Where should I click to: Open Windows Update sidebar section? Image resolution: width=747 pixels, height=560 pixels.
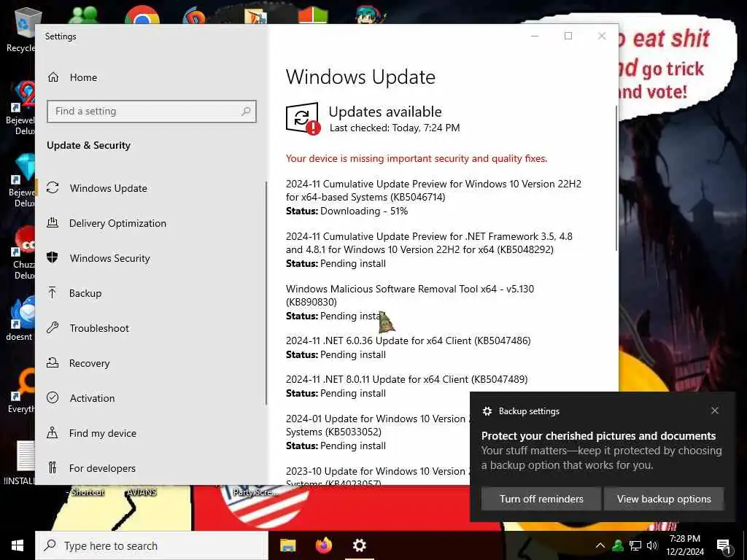(108, 188)
